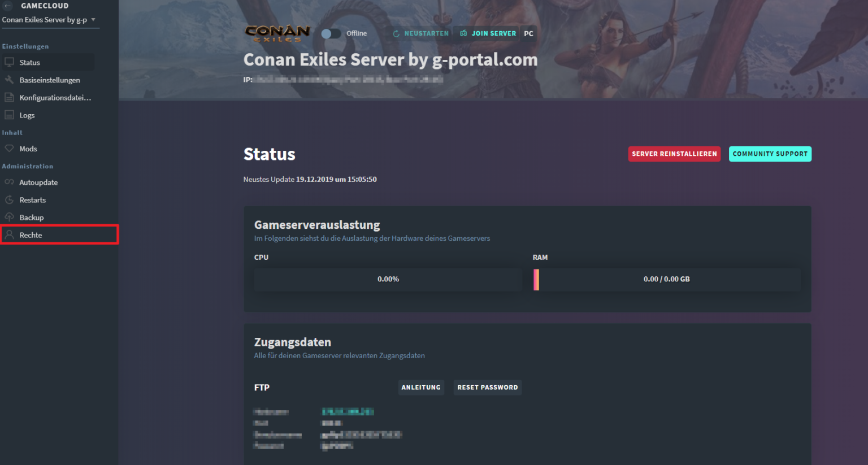Open the Basiseinstellungen menu entry
868x465 pixels.
click(50, 80)
